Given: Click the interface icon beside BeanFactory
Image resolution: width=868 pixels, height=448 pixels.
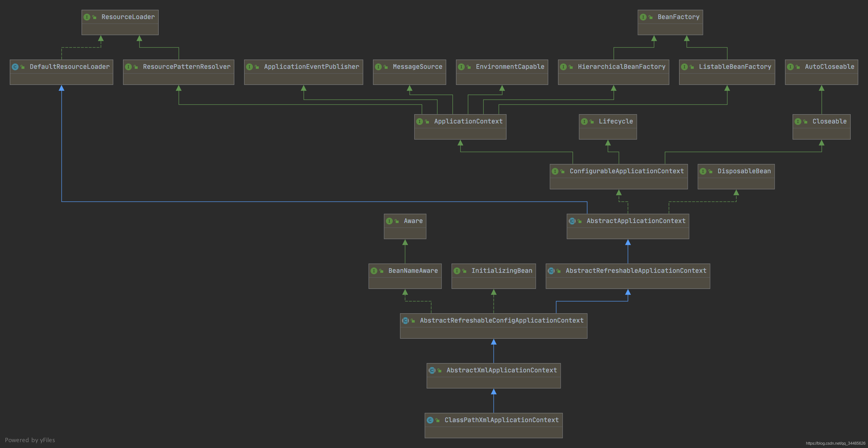Looking at the screenshot, I should 643,17.
